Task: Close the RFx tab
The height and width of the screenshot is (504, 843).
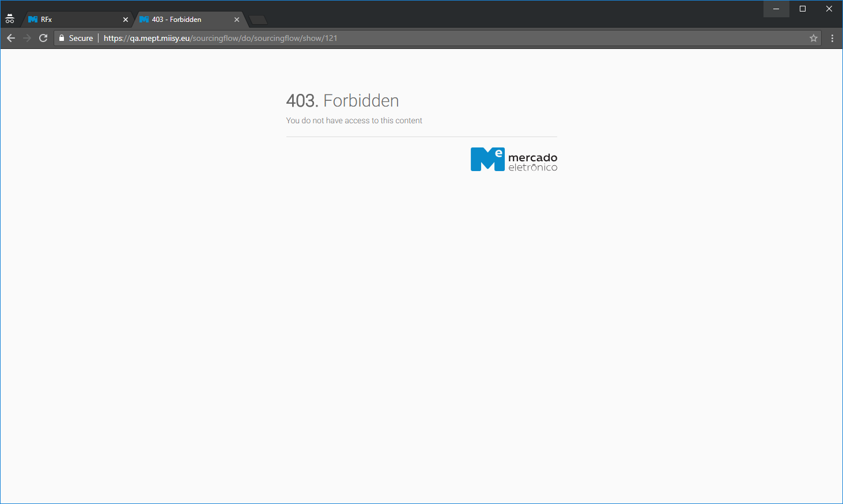Action: coord(126,20)
